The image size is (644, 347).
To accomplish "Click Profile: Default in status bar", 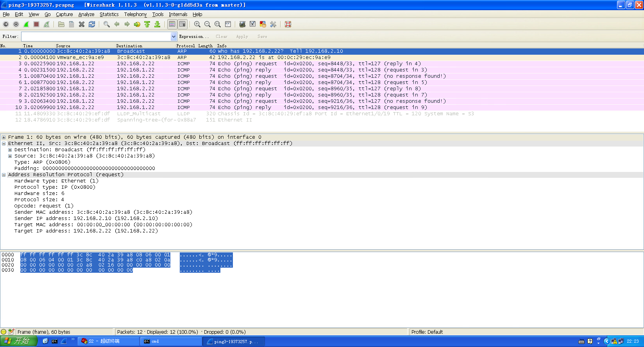I will 427,332.
